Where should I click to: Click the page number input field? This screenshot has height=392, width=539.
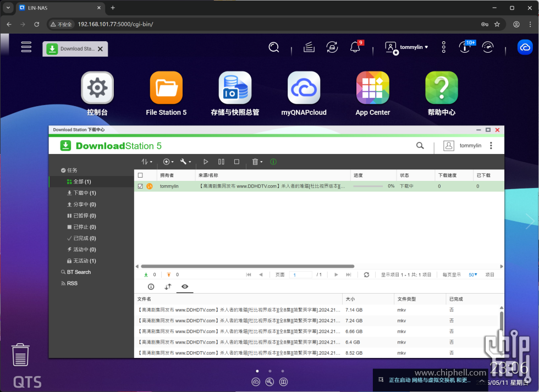pos(301,275)
